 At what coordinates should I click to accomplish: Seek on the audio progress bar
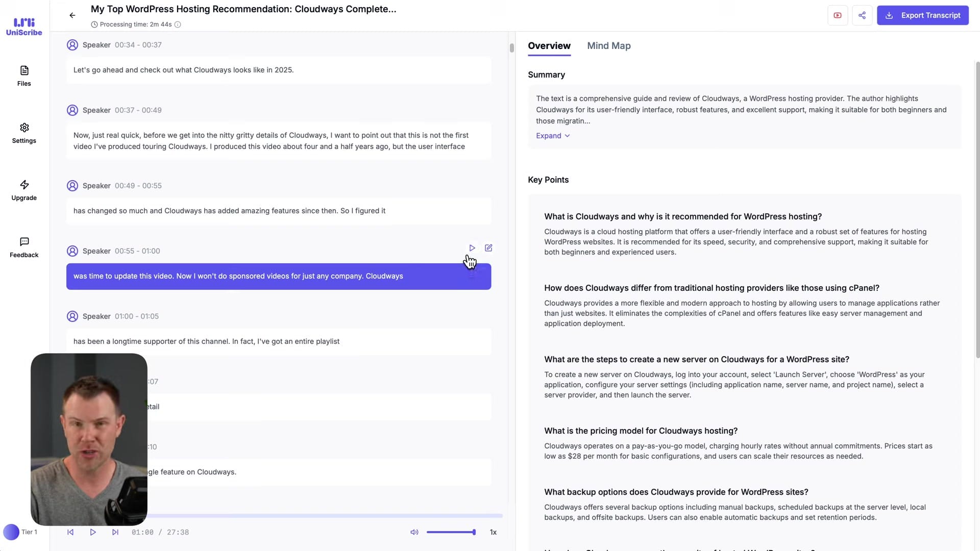pos(325,516)
